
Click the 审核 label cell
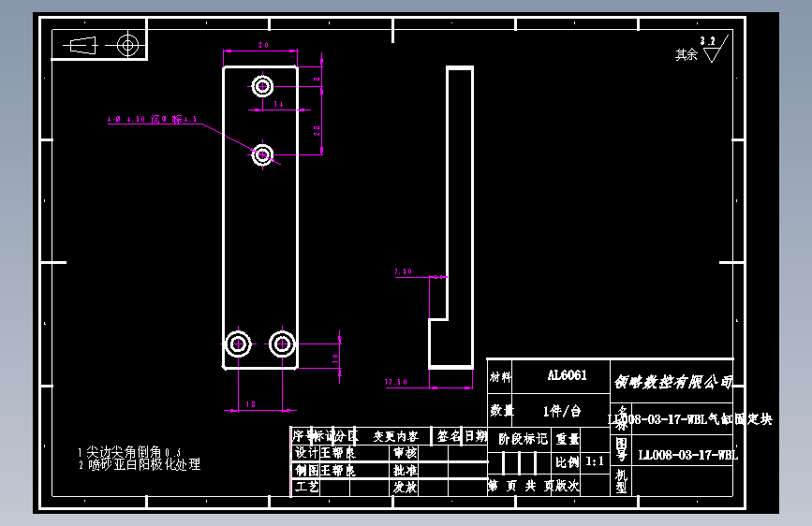pos(405,453)
